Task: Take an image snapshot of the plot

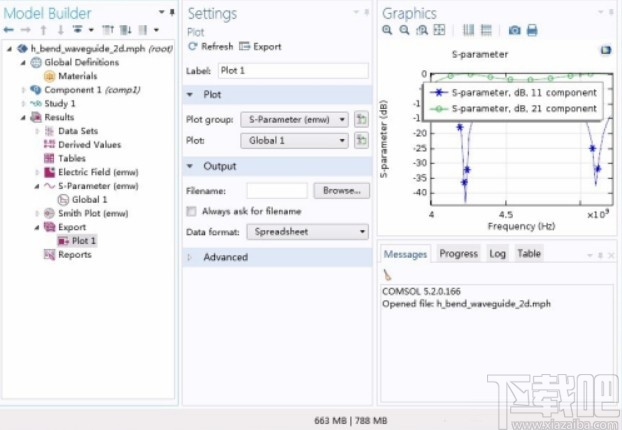Action: coord(514,30)
